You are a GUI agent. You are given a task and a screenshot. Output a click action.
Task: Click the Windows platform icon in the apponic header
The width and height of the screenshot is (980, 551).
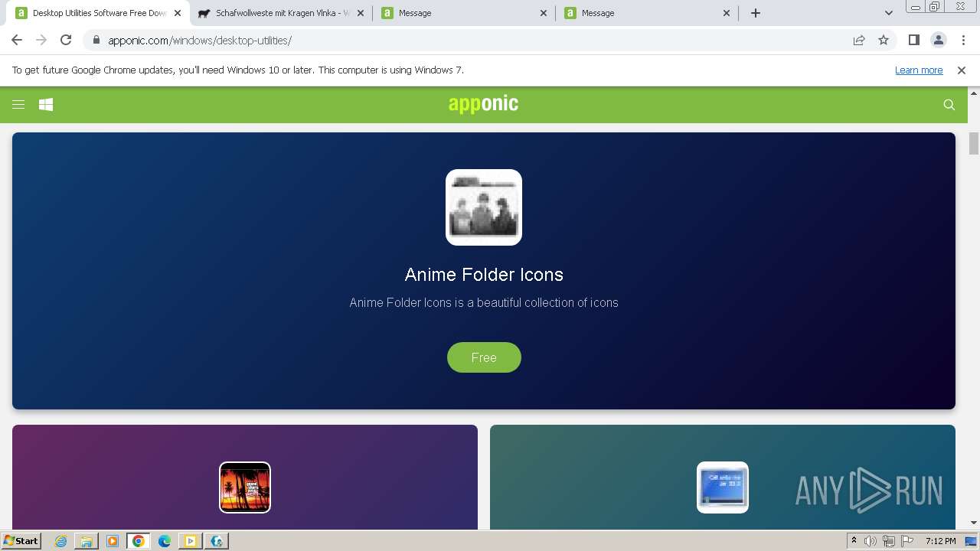click(46, 105)
